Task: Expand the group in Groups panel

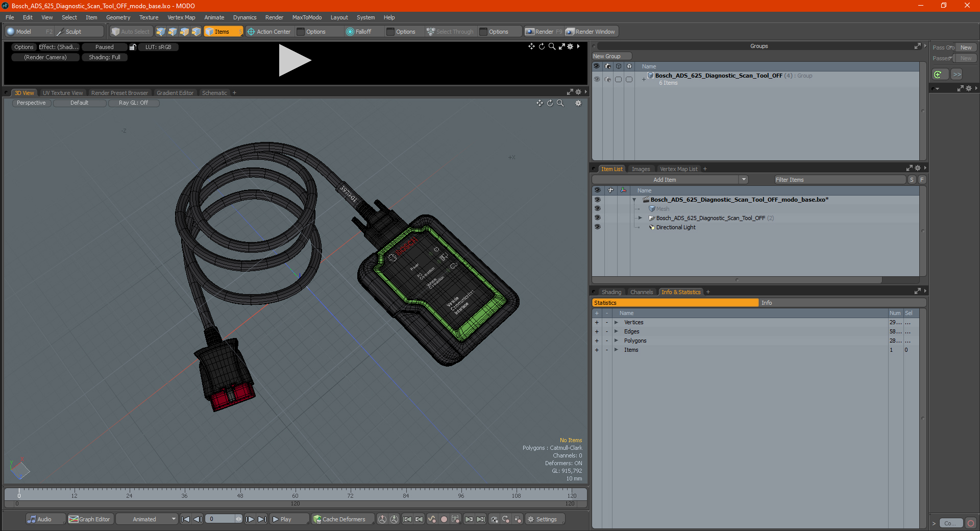Action: point(644,79)
